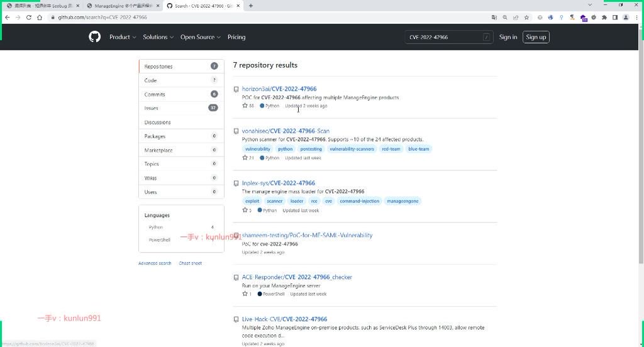Select the Wikis filter

181,178
